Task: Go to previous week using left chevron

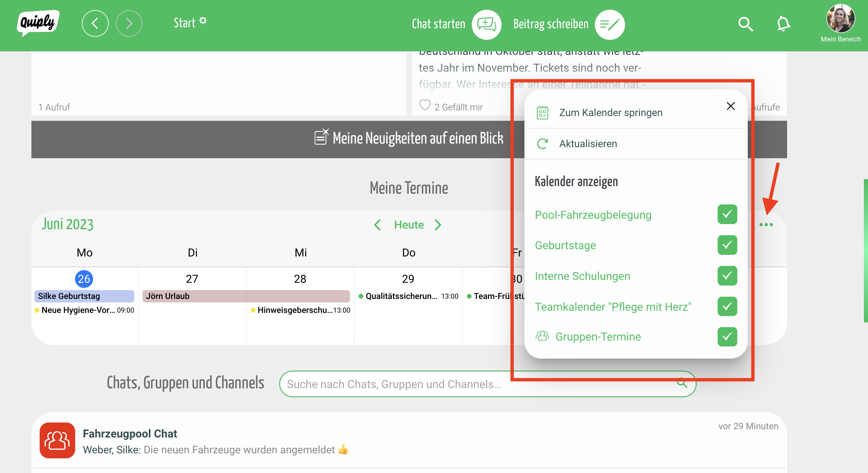Action: pos(378,225)
